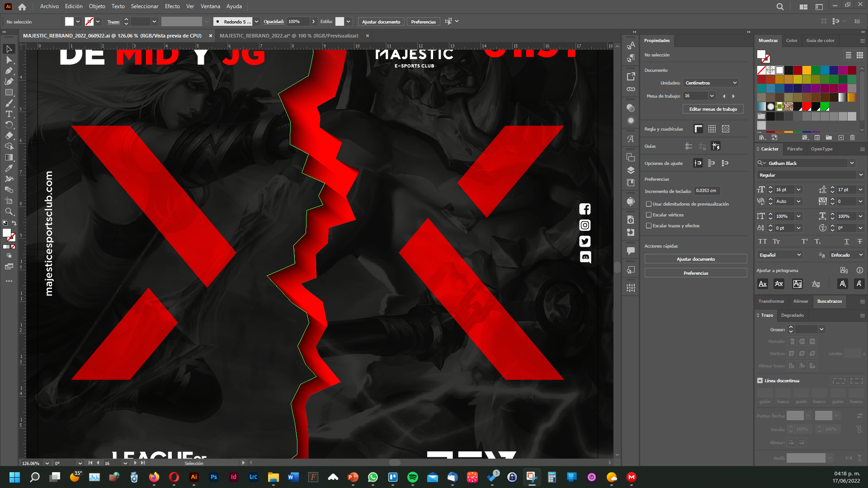Select the Type tool
The width and height of the screenshot is (868, 488).
tap(9, 114)
